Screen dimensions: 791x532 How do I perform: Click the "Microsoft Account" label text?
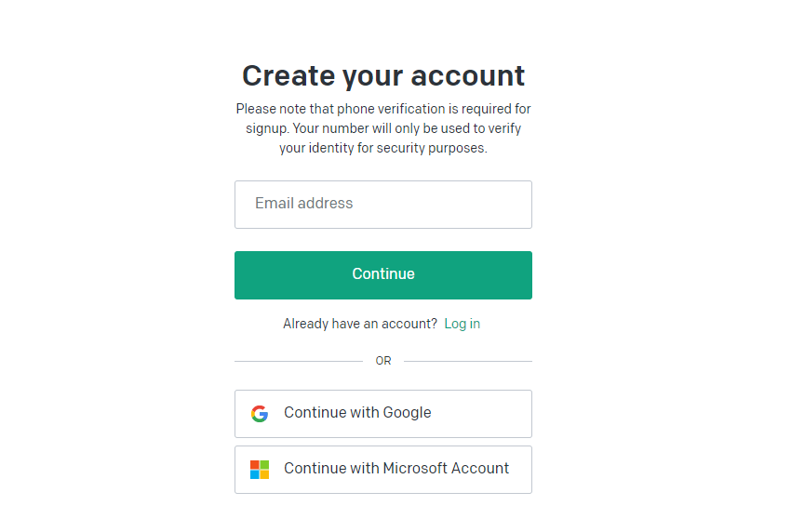click(446, 468)
